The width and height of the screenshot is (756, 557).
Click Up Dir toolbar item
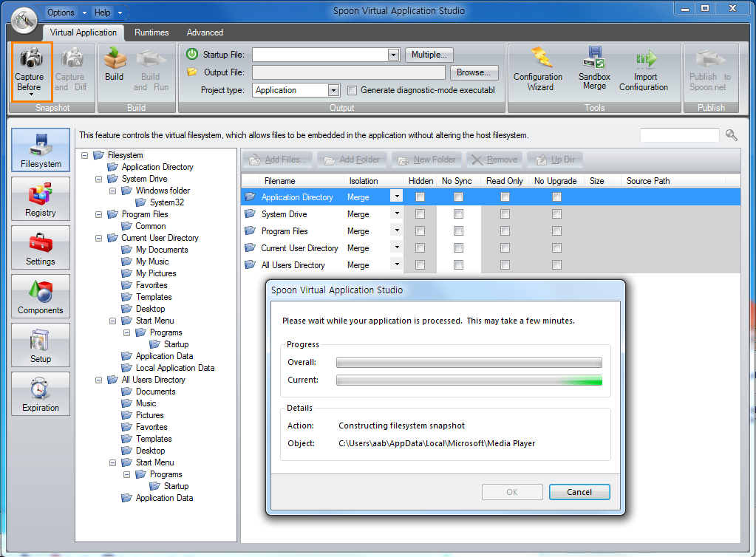click(x=555, y=160)
